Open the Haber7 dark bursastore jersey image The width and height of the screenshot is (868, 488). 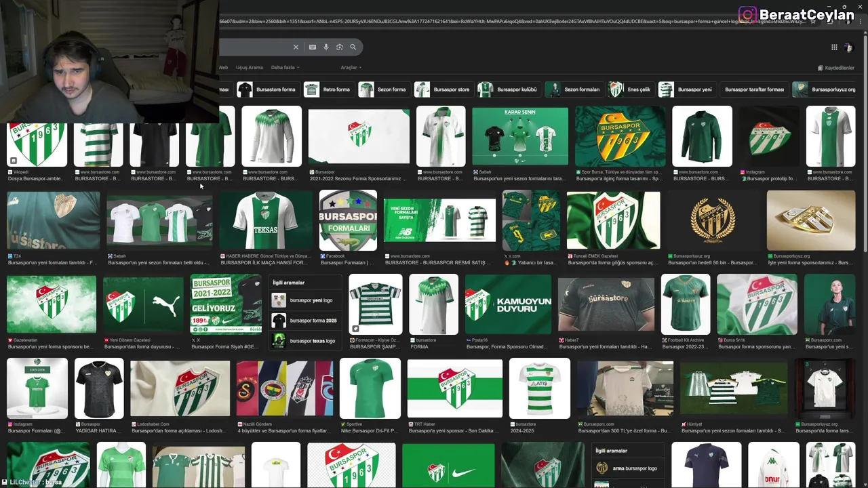pos(606,304)
